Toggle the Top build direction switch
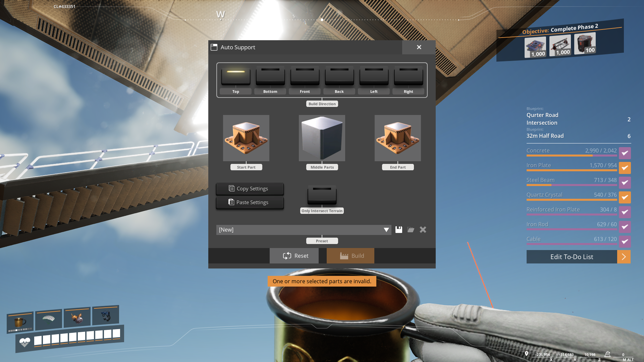 click(x=235, y=76)
